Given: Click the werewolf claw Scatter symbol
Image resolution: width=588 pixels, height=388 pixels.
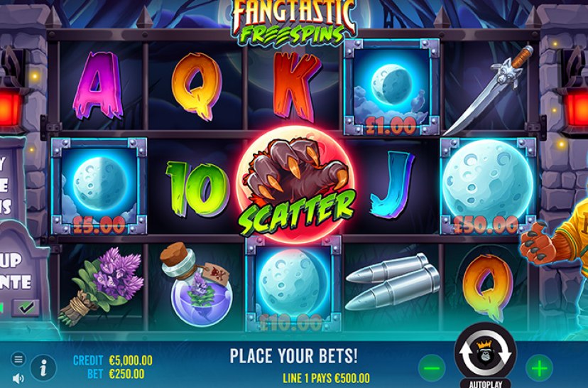Looking at the screenshot, I should [x=295, y=185].
